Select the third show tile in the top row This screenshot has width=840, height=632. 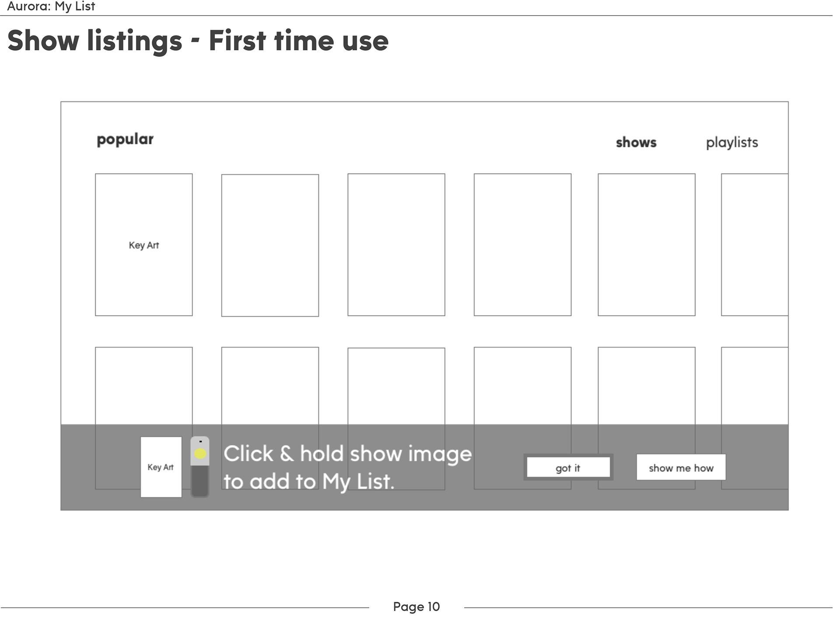pyautogui.click(x=396, y=244)
